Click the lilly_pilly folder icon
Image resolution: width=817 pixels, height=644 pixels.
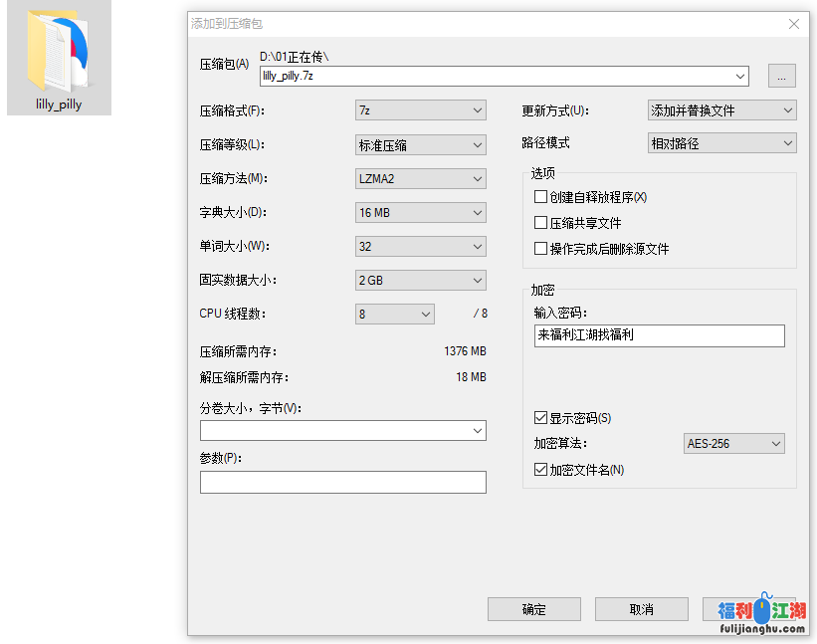(59, 50)
